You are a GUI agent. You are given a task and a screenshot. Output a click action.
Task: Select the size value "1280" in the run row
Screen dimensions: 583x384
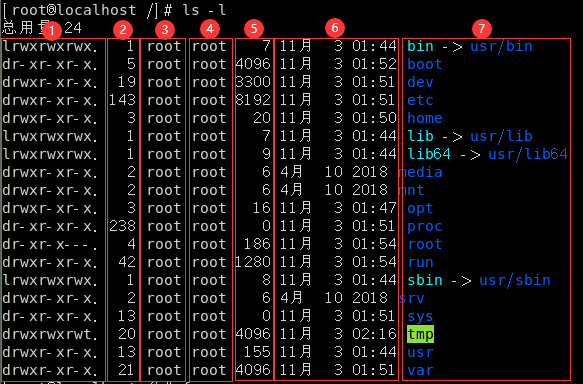point(253,262)
